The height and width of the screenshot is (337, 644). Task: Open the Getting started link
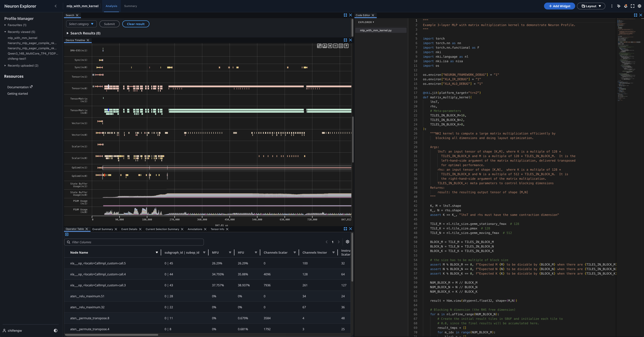(x=17, y=94)
